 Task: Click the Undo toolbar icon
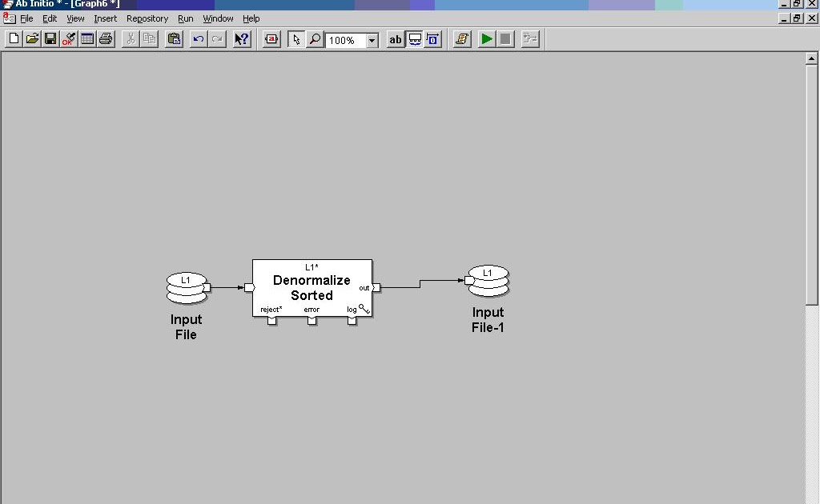click(x=199, y=38)
